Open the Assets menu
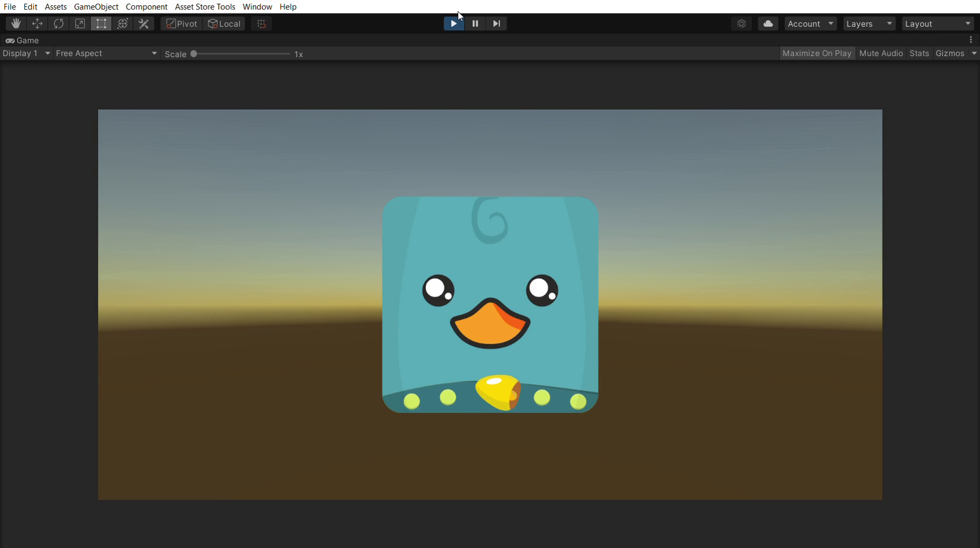Screen dimensions: 980x548 (x=55, y=6)
